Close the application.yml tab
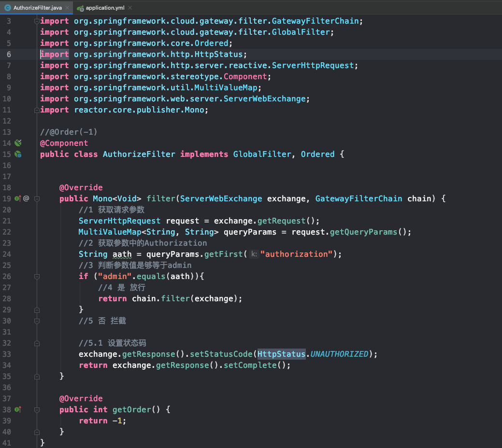Viewport: 502px width, 448px height. tap(129, 8)
